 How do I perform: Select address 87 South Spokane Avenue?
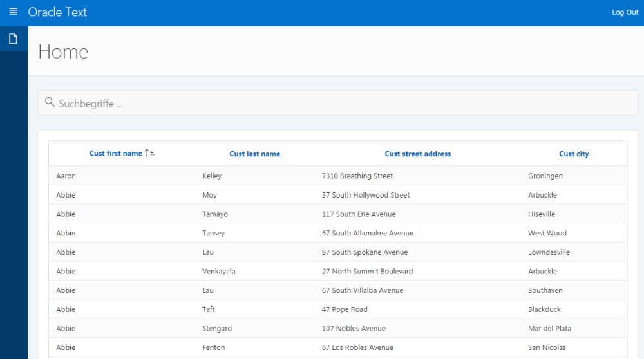[365, 252]
